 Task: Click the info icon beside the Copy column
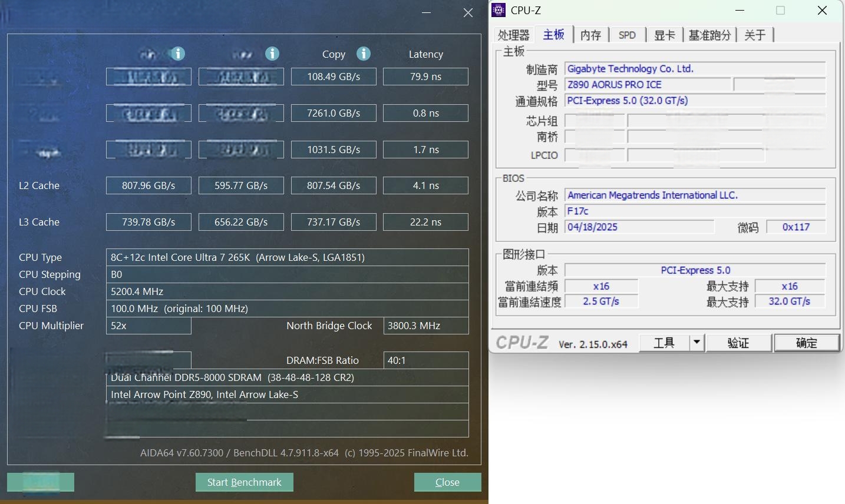point(364,54)
